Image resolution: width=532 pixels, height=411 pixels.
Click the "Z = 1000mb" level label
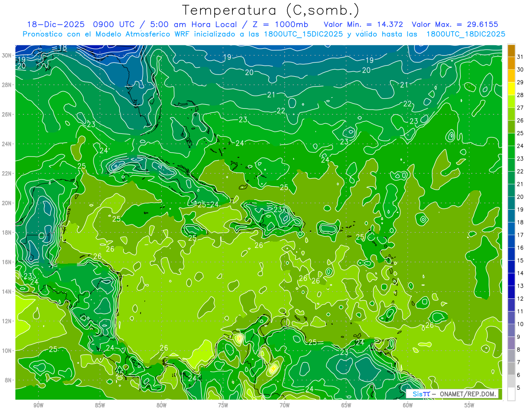click(280, 24)
